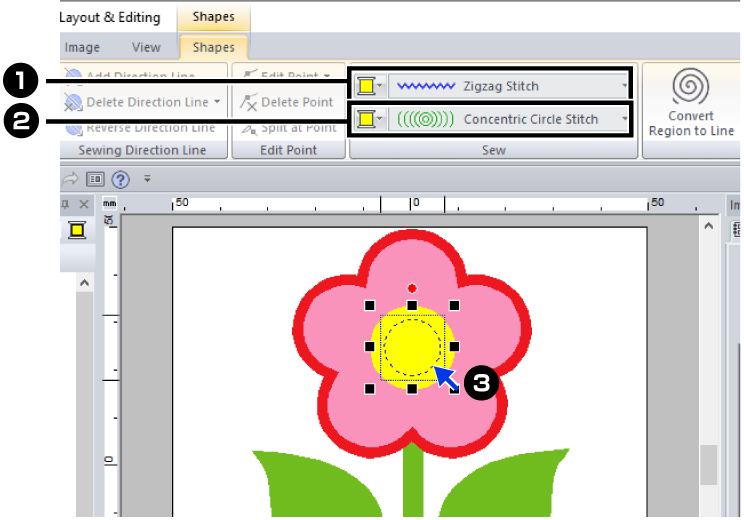Image resolution: width=744 pixels, height=520 pixels.
Task: Toggle line sewing yellow color button
Action: (x=365, y=86)
